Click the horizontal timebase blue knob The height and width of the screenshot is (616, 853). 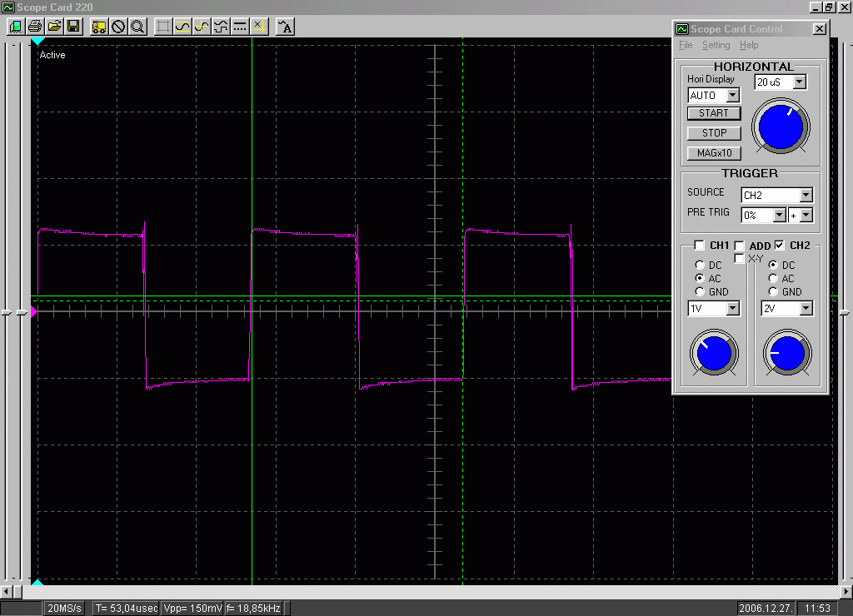[781, 127]
